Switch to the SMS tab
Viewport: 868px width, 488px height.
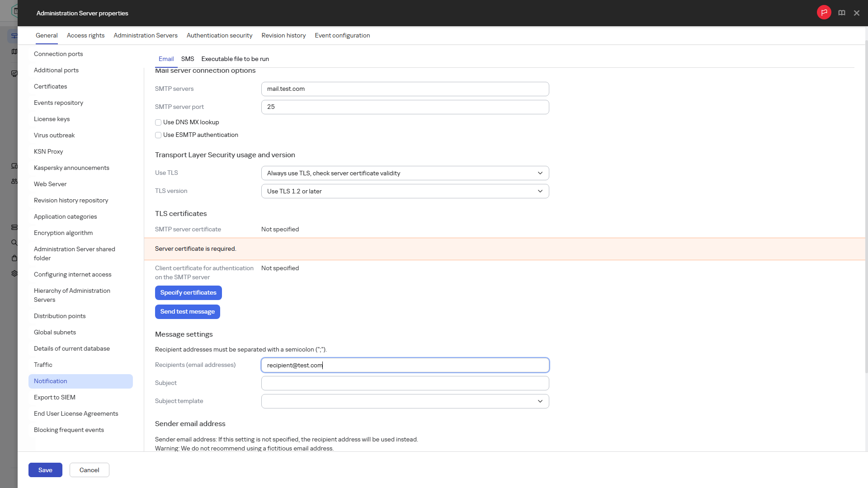coord(188,59)
